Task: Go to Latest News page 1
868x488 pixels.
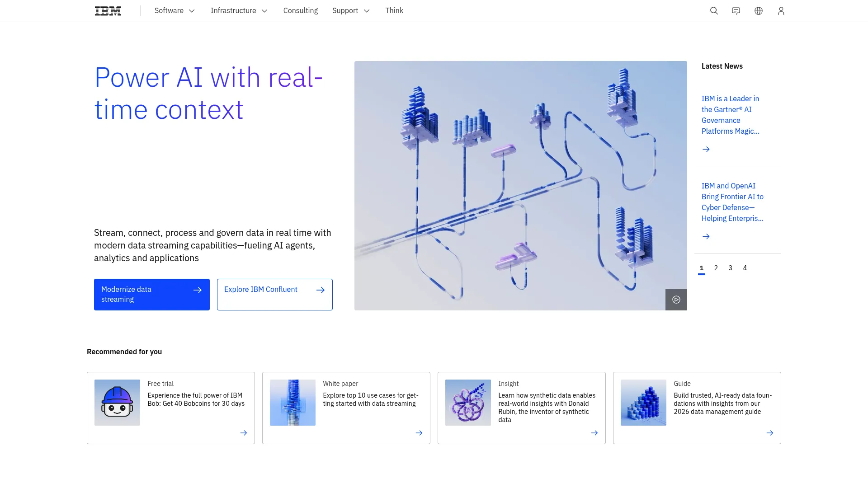Action: [x=702, y=268]
